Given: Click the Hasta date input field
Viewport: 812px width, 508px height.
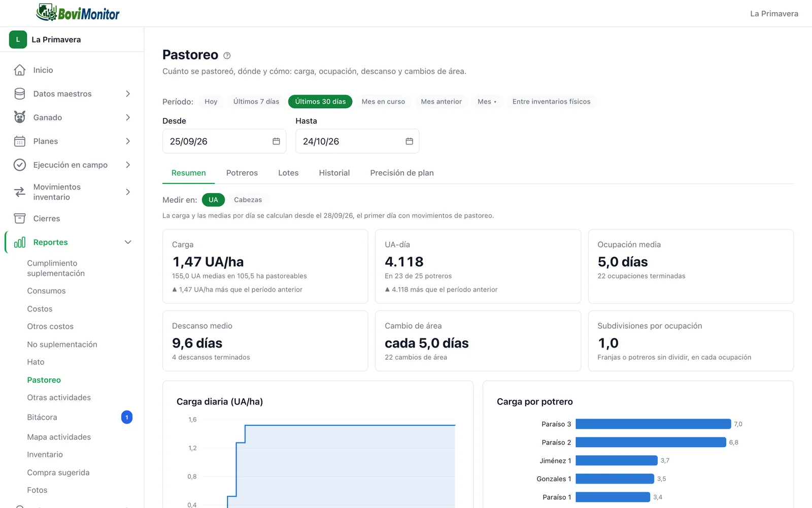Looking at the screenshot, I should 357,141.
